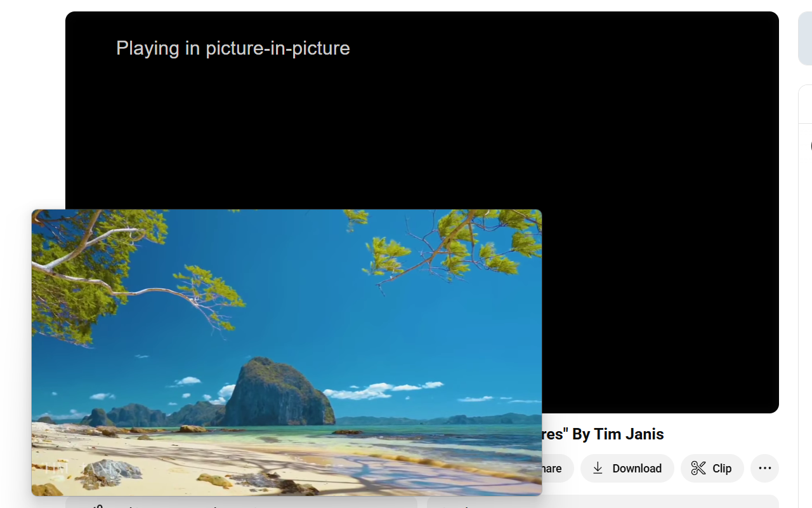Click the rounded element in the top-right corner
Viewport: 812px width, 508px height.
[x=807, y=38]
